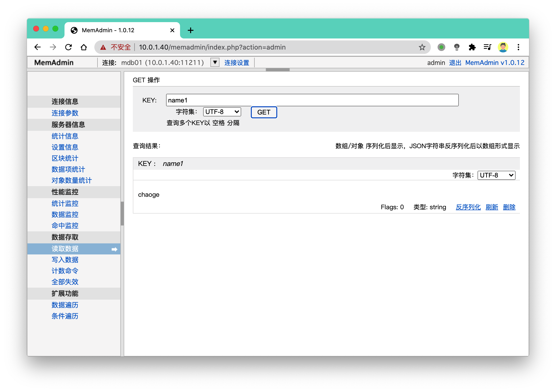Open the 写入数据 sidebar item

[x=65, y=260]
